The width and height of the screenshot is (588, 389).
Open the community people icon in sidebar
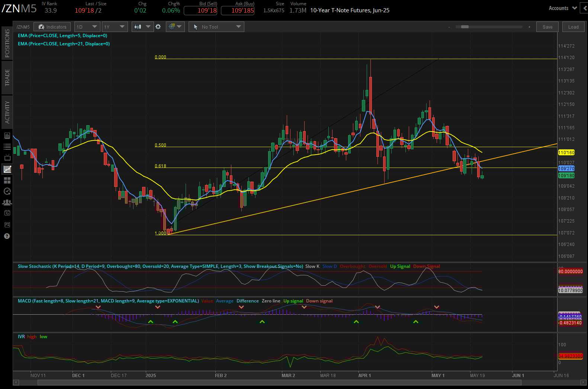point(7,202)
